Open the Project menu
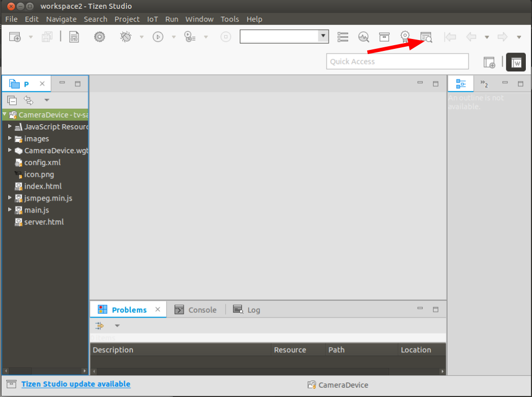The image size is (532, 397). pos(127,19)
